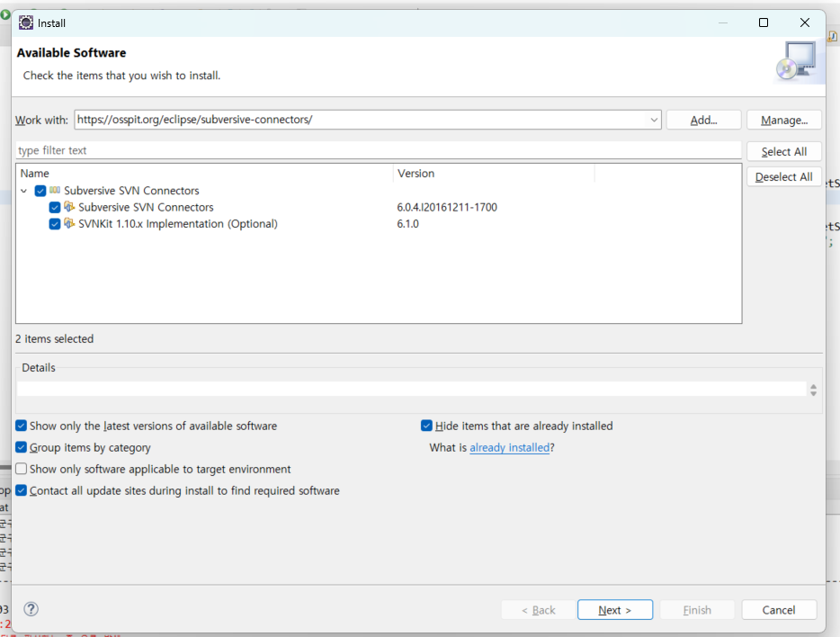
Task: Toggle Contact all update sites during install
Action: pos(21,490)
